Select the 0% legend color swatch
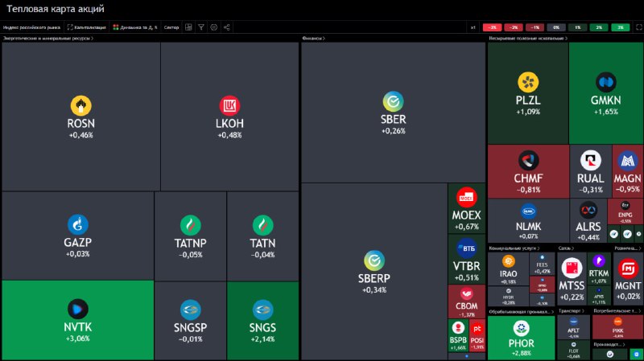Screen dimensions: 644x361 pyautogui.click(x=556, y=27)
